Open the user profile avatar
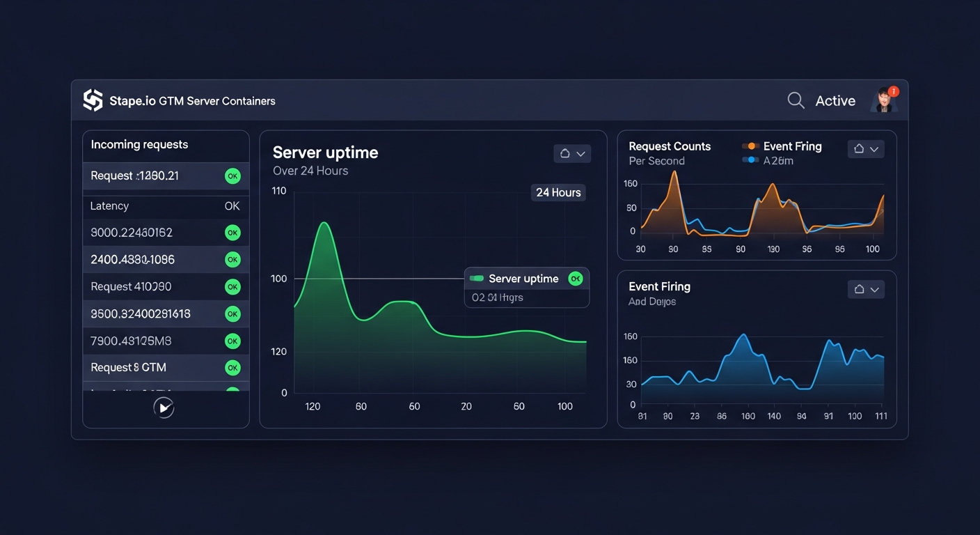980x535 pixels. 884,100
